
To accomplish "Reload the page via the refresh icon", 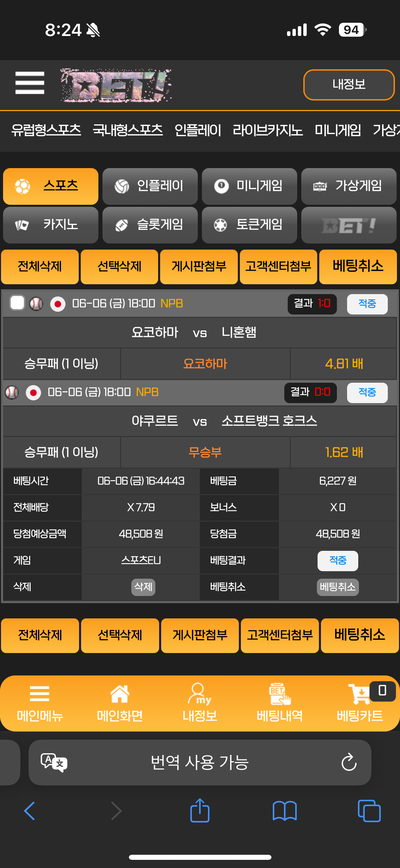I will click(349, 762).
